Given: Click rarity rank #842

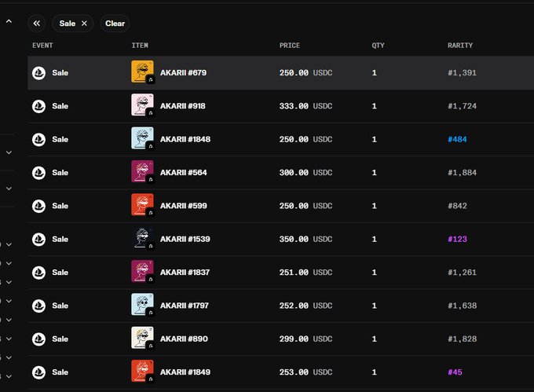Looking at the screenshot, I should tap(457, 206).
